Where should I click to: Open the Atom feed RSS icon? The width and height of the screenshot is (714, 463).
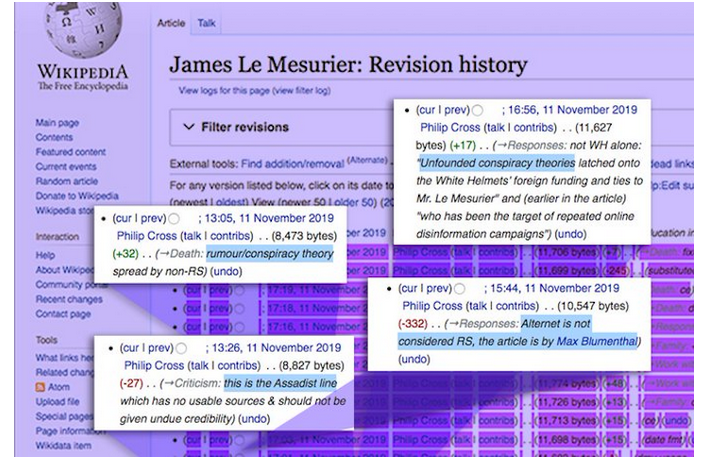[40, 387]
